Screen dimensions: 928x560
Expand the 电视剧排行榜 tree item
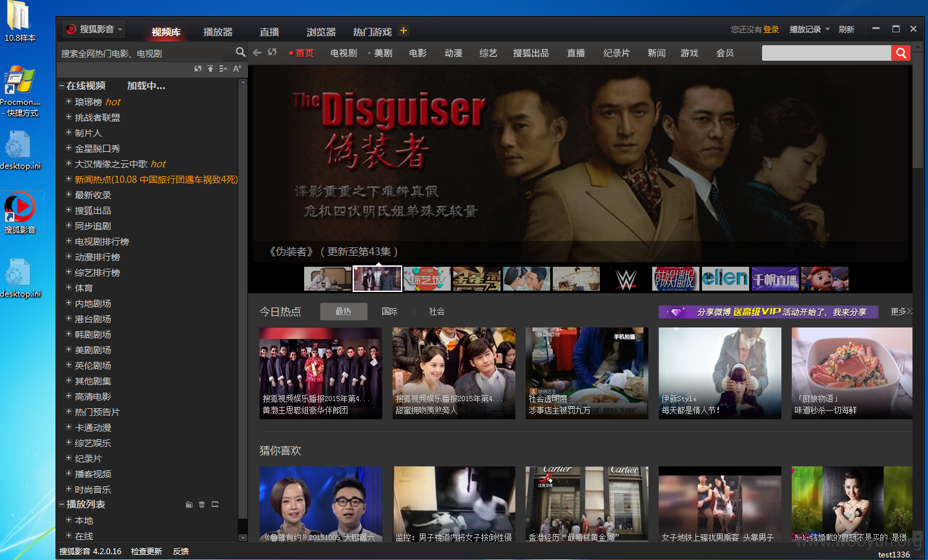point(68,241)
